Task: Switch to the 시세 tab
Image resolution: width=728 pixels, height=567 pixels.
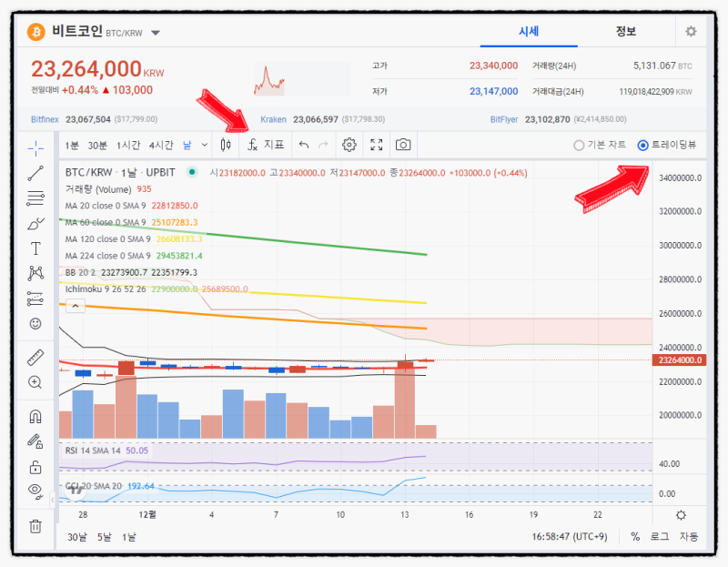Action: click(529, 32)
